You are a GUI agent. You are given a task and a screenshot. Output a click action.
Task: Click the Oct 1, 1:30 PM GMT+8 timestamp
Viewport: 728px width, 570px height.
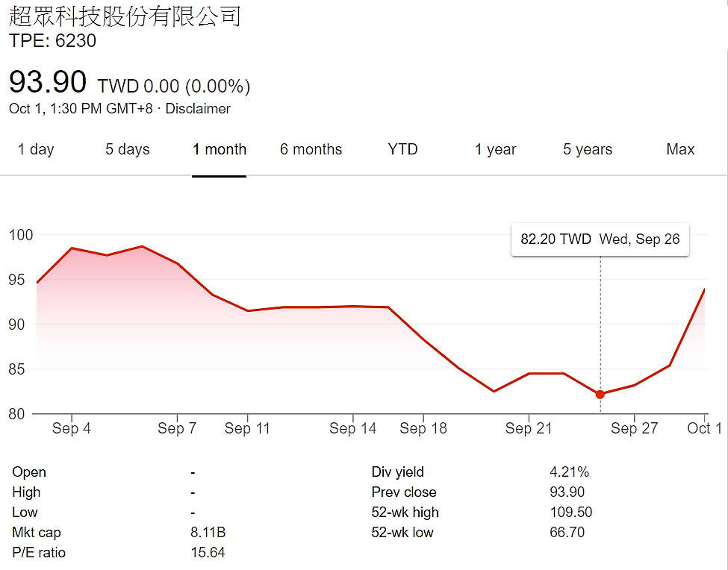click(x=81, y=108)
